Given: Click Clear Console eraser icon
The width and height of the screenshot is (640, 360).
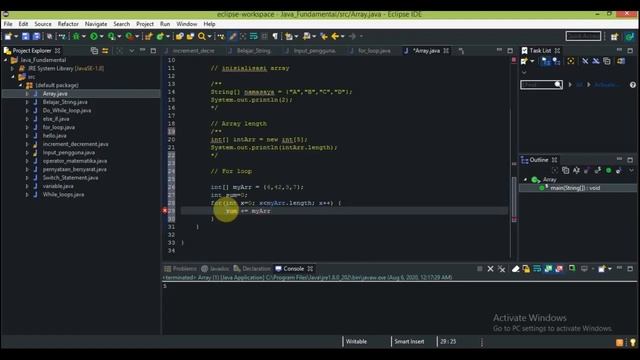Looking at the screenshot, I should [x=516, y=269].
